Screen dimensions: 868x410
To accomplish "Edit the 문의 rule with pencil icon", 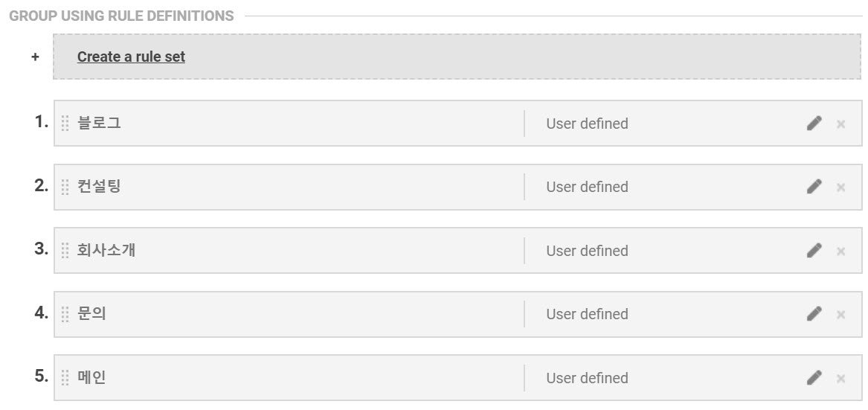I will click(x=814, y=314).
